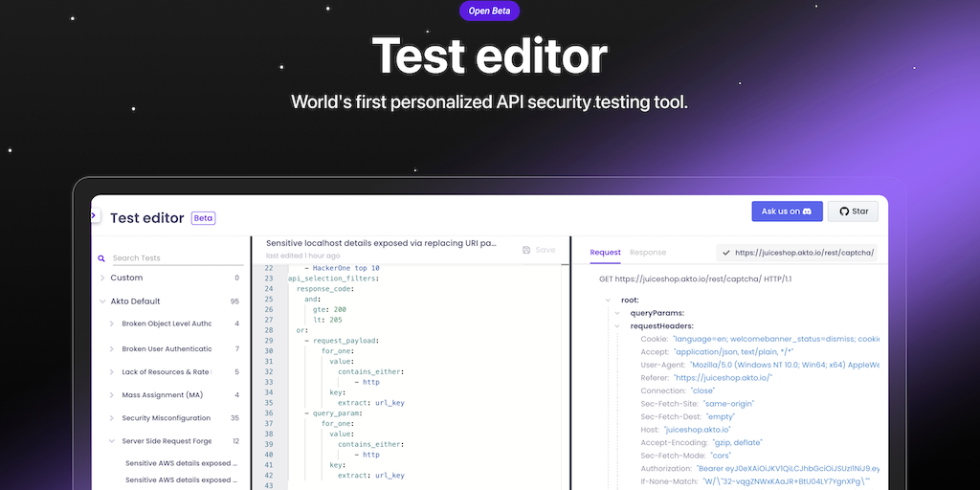
Task: Click the last edited 1 hour ago text
Action: (x=303, y=256)
